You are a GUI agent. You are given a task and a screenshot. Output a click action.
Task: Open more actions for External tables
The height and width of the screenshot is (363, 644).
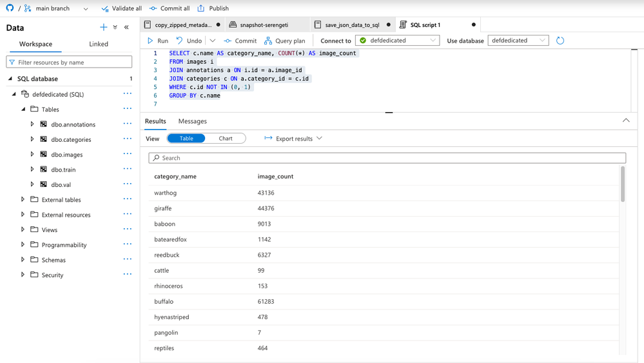click(128, 199)
